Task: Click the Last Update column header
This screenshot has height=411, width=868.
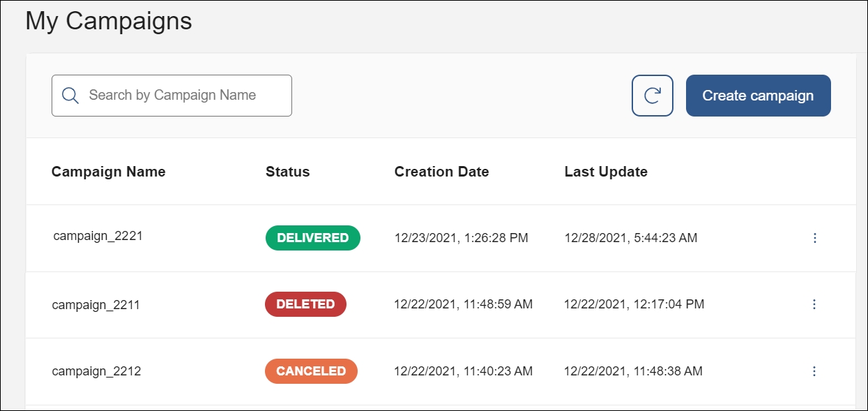Action: (606, 172)
